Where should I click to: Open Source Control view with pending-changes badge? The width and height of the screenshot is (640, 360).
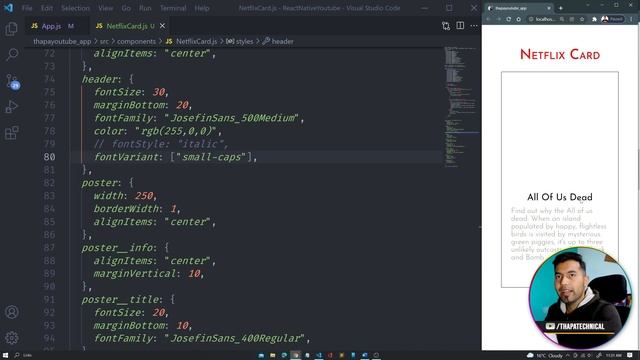pyautogui.click(x=12, y=81)
